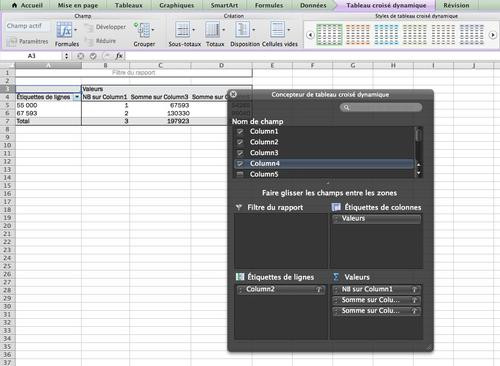Open the Données tab

click(313, 5)
